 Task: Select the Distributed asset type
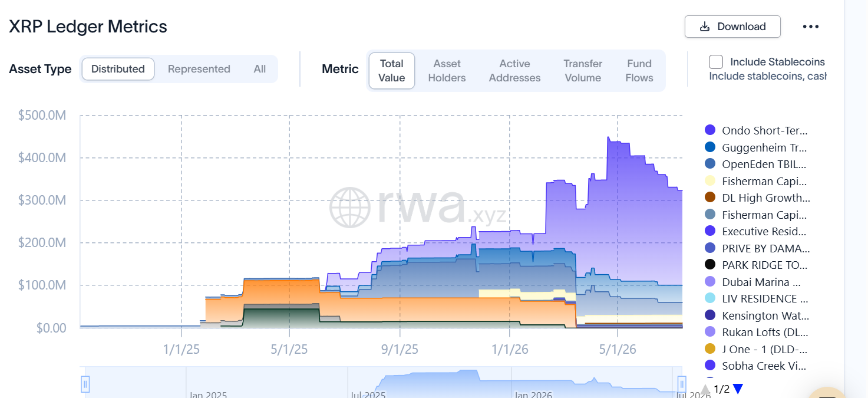coord(118,69)
